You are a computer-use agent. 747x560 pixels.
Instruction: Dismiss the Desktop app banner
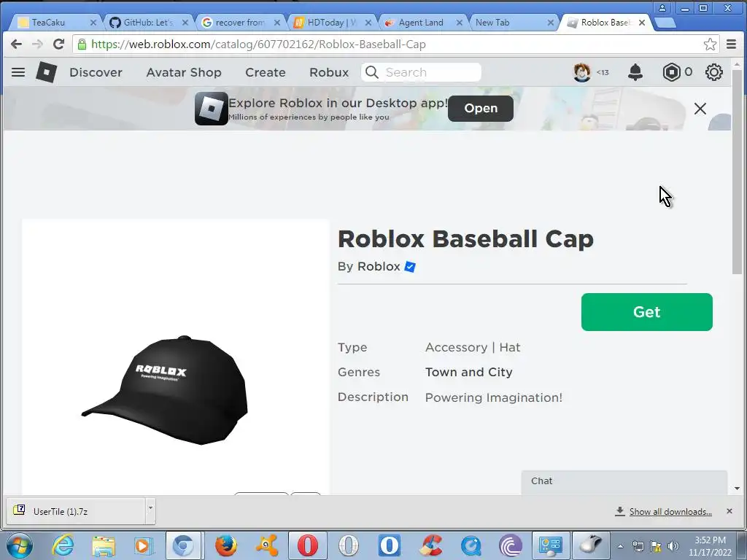pos(700,109)
